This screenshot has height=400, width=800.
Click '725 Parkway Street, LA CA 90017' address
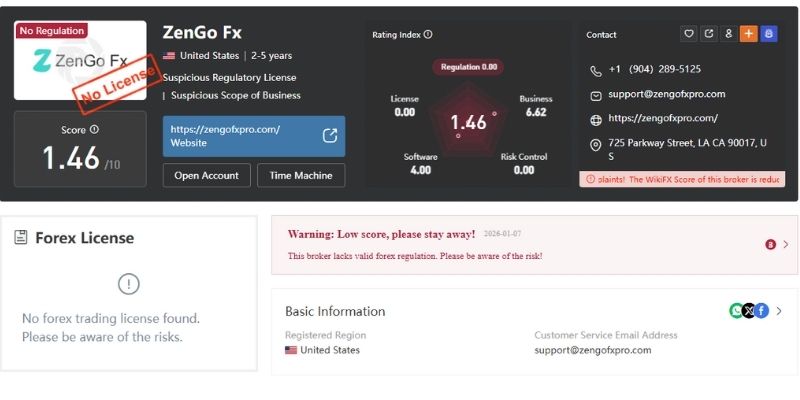click(687, 149)
